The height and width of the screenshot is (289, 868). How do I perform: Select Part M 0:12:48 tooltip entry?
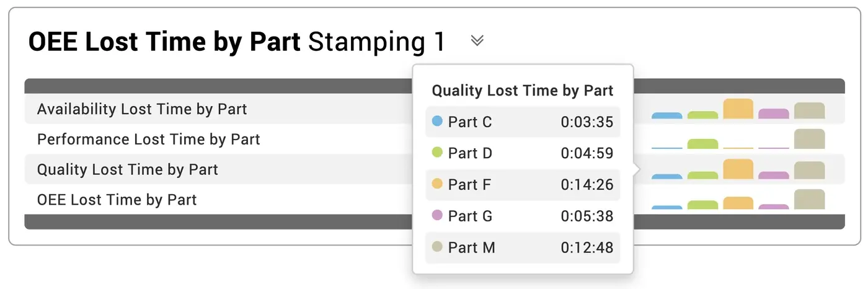coord(523,247)
